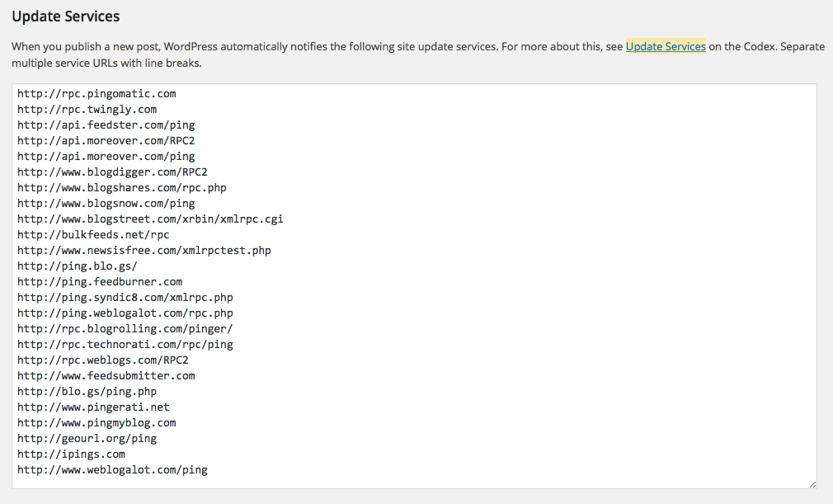This screenshot has height=504, width=833.
Task: Click the http://api.feedster.com/ping line
Action: pos(106,125)
